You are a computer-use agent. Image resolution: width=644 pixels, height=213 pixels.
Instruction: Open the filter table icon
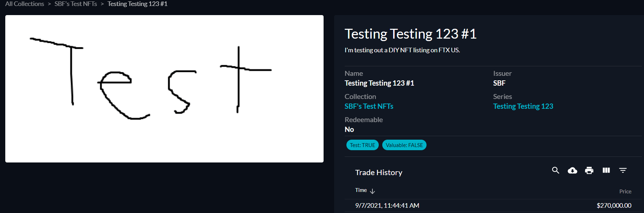(x=623, y=170)
